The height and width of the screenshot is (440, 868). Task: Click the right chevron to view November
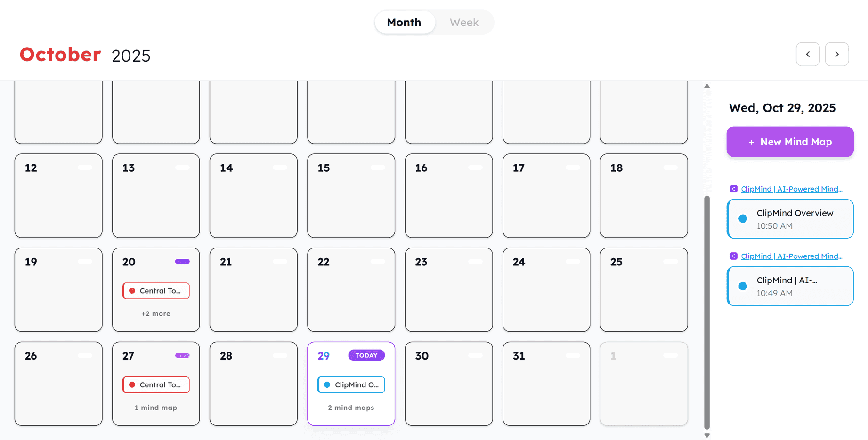(837, 54)
